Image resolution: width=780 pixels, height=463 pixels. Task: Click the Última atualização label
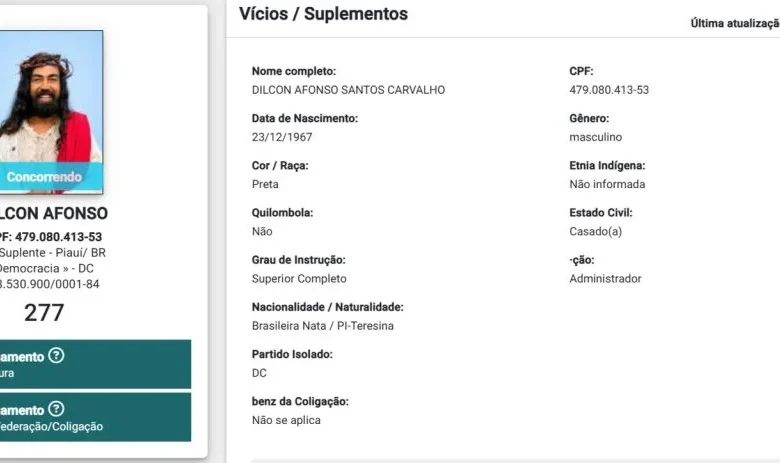pos(735,23)
